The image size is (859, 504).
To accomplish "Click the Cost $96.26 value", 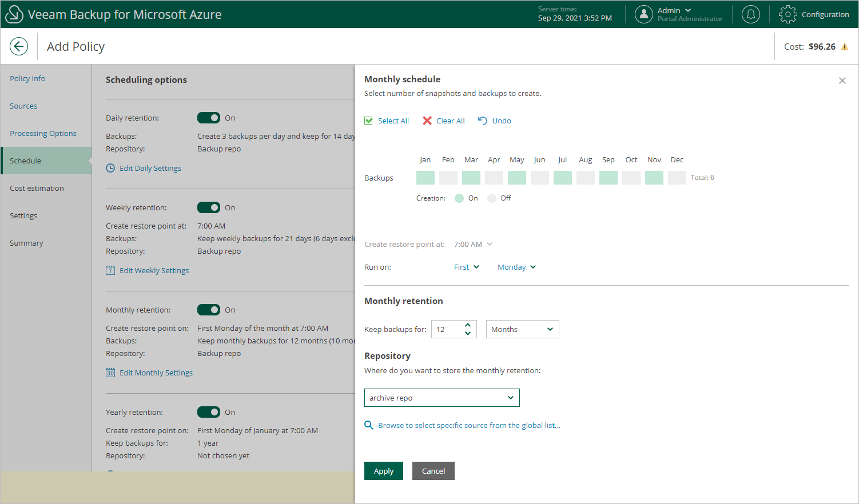I will point(822,47).
